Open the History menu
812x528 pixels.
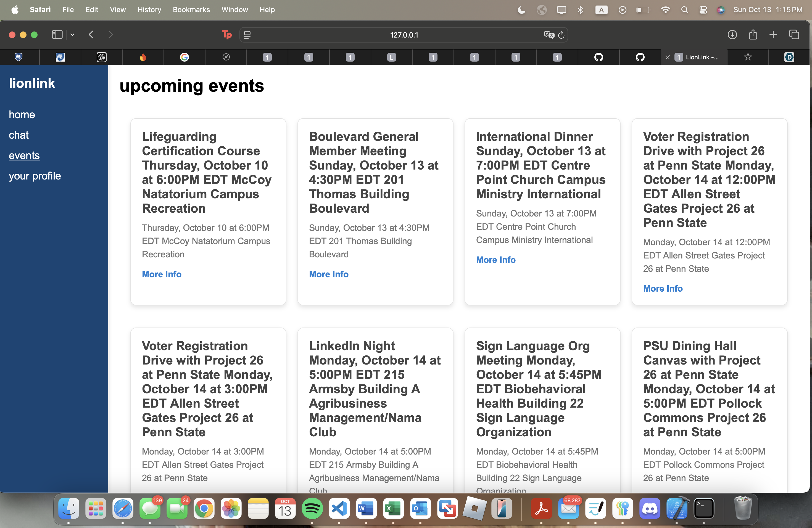pos(149,10)
